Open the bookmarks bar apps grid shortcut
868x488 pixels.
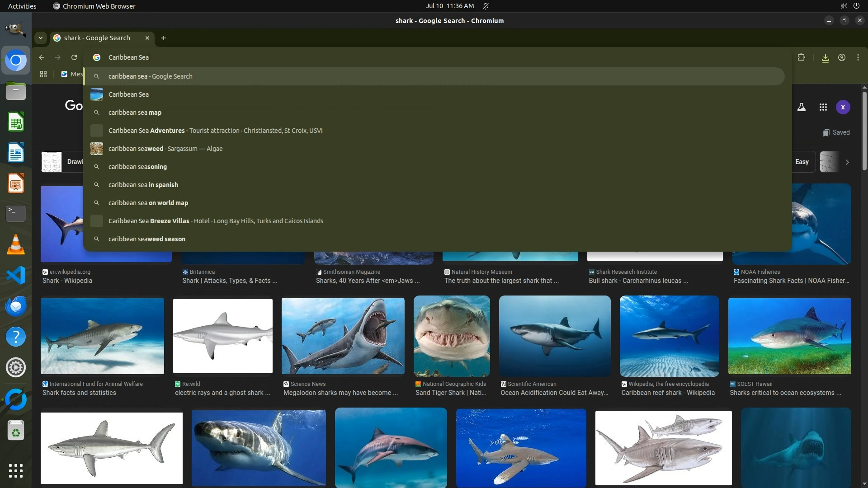pos(43,74)
